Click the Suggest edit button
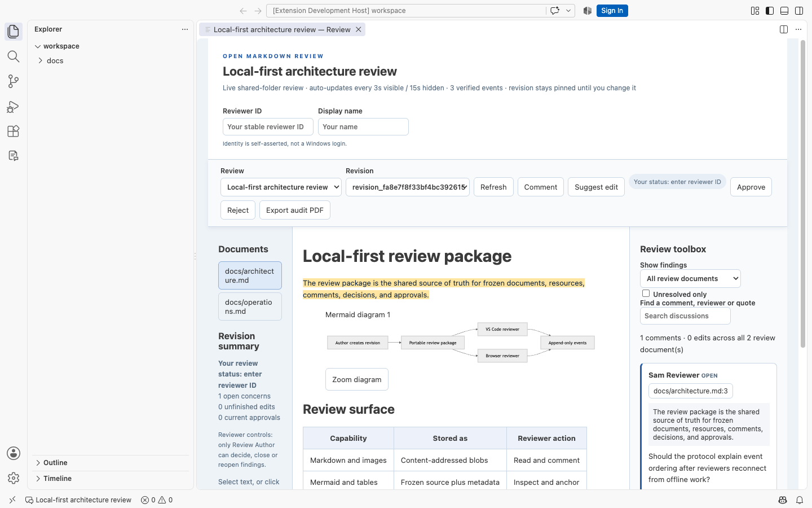Screen dimensions: 812x508 [x=596, y=187]
